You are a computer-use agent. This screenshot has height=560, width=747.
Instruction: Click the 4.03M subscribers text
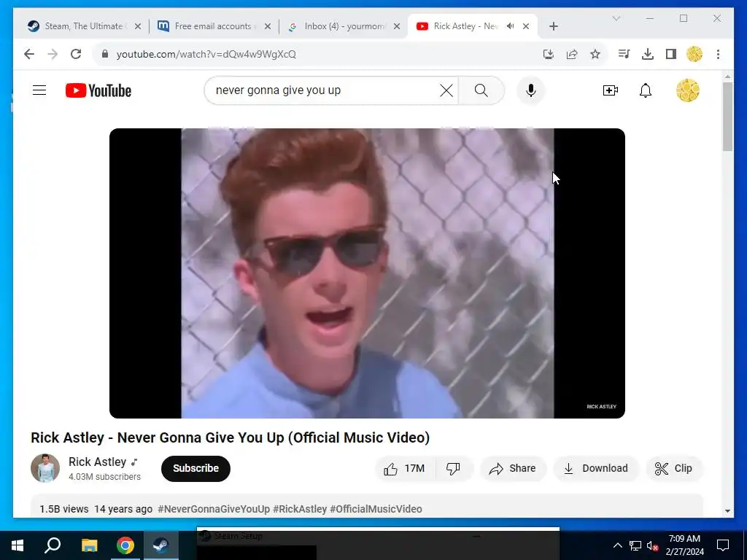tap(104, 477)
